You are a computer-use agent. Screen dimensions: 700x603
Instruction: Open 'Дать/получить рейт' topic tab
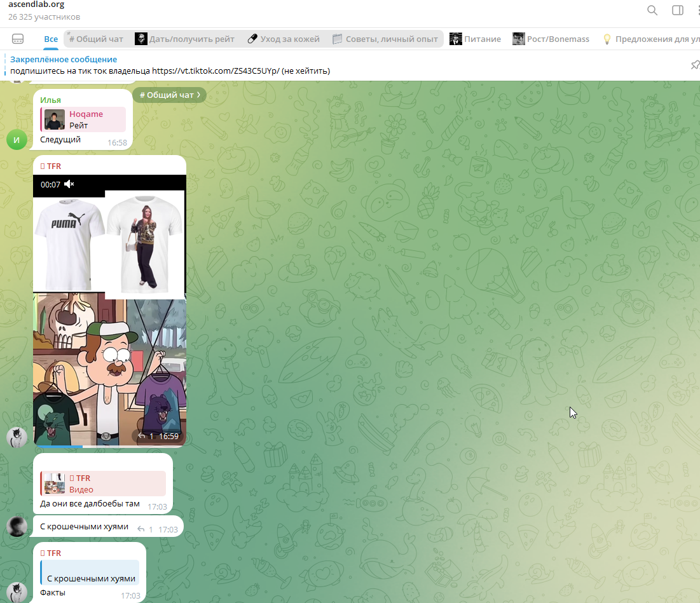click(x=185, y=39)
